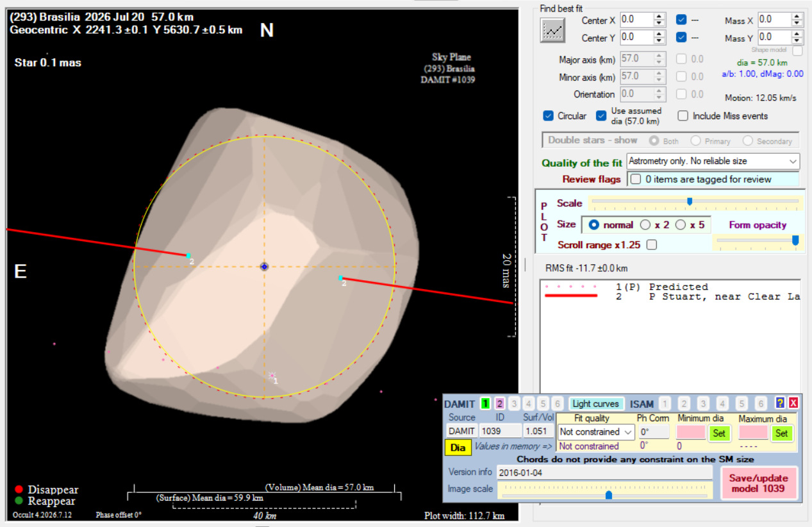Select ISAM model 6
Screen dimensions: 812x527
[x=761, y=404]
